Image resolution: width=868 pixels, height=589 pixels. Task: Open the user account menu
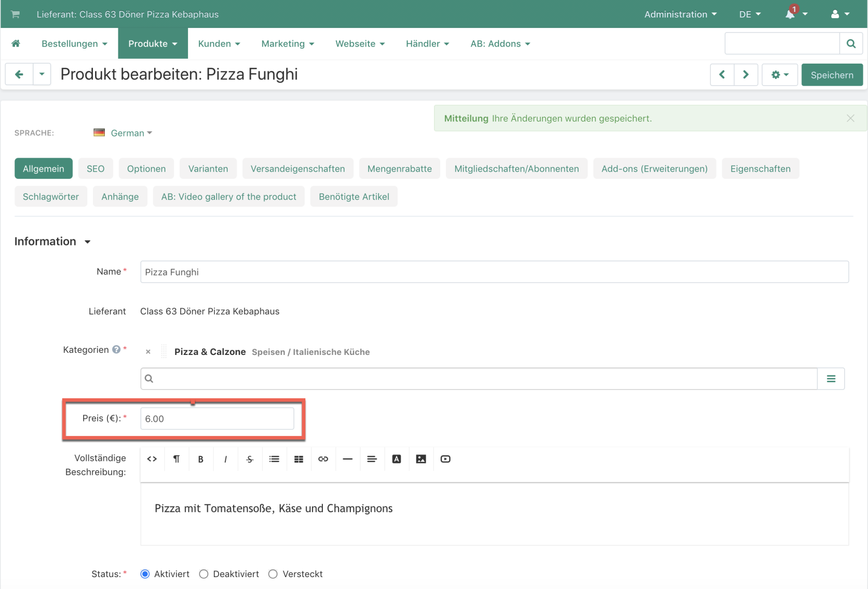pos(840,14)
